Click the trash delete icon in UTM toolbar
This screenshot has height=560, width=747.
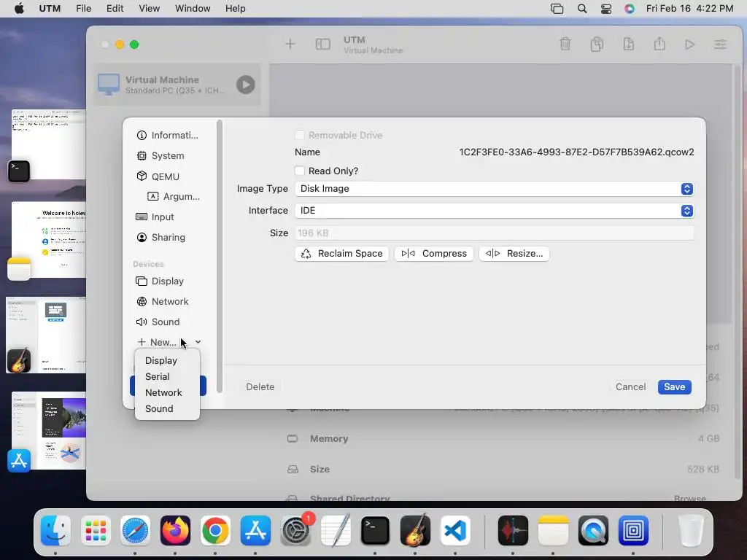[565, 44]
